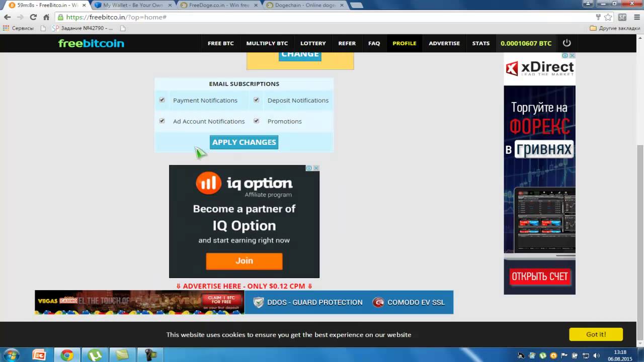Click the browser forward arrow
644x362 pixels.
(x=20, y=17)
